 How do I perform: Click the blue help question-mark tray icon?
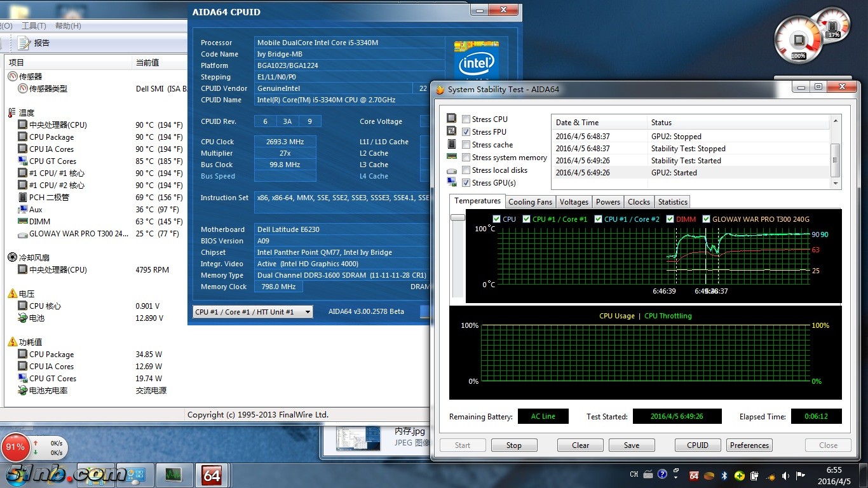pos(663,474)
